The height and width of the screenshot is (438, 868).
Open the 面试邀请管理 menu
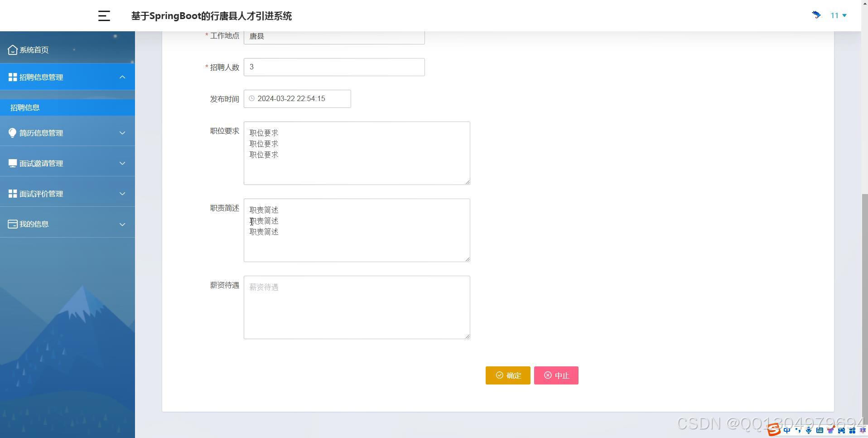[x=68, y=163]
